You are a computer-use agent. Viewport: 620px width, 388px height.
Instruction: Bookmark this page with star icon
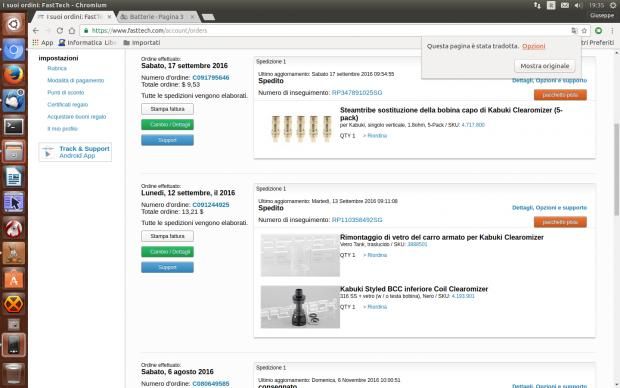click(x=584, y=30)
